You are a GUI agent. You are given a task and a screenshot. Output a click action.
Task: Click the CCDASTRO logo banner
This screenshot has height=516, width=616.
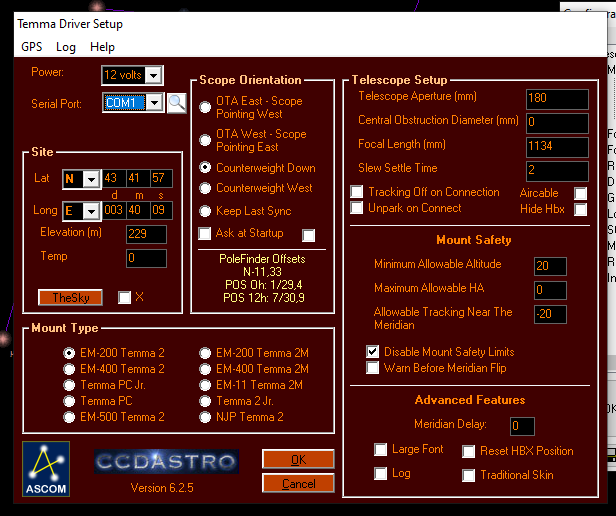click(x=167, y=461)
